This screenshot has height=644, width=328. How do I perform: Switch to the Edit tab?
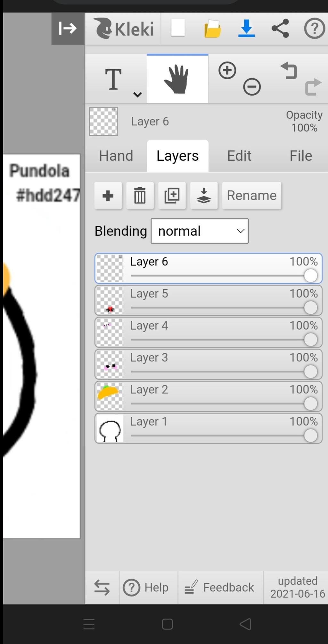(239, 156)
